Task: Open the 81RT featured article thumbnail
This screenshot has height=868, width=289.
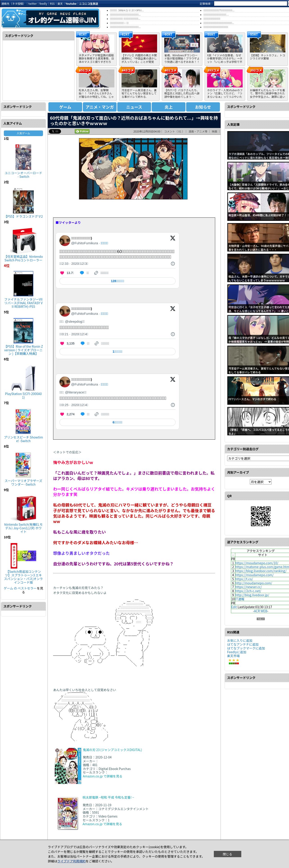Action: (96, 43)
